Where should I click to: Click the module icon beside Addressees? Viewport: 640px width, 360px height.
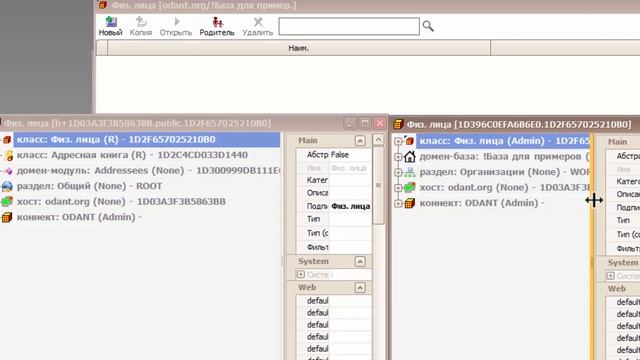(8, 171)
